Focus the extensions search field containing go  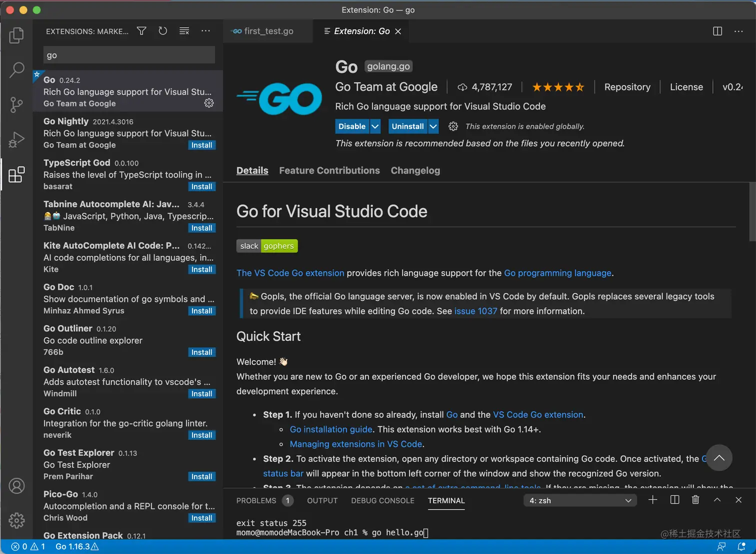coord(129,55)
